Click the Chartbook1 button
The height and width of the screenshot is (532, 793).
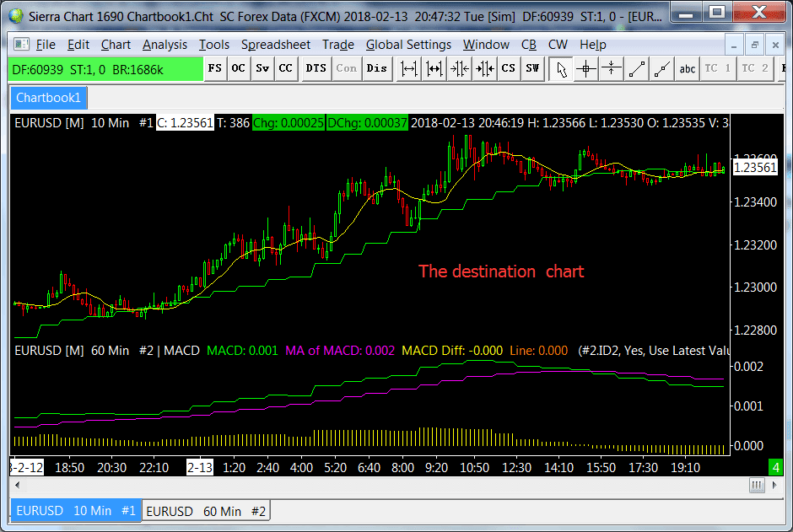(48, 98)
